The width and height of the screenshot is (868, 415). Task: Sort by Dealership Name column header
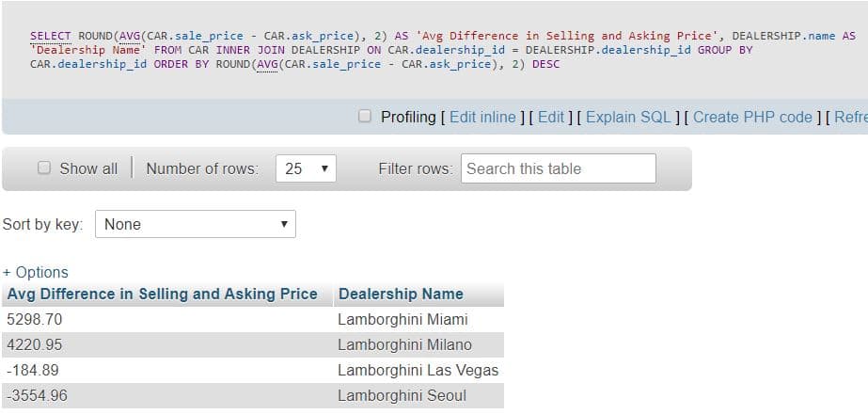click(401, 294)
